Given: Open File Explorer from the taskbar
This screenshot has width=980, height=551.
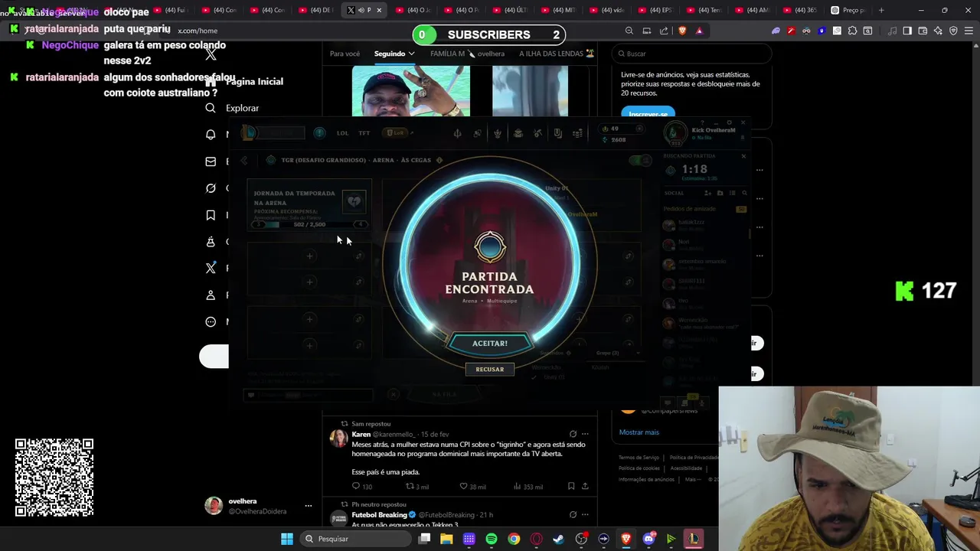Looking at the screenshot, I should point(446,539).
